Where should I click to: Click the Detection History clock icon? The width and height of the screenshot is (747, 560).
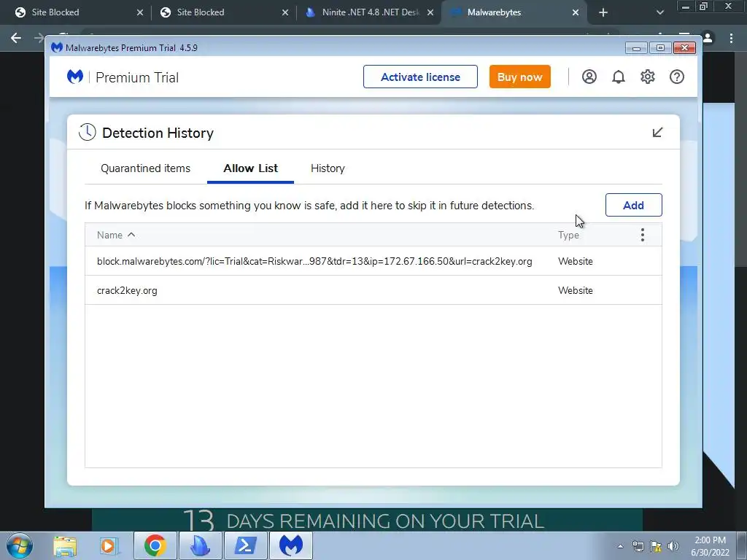click(88, 133)
